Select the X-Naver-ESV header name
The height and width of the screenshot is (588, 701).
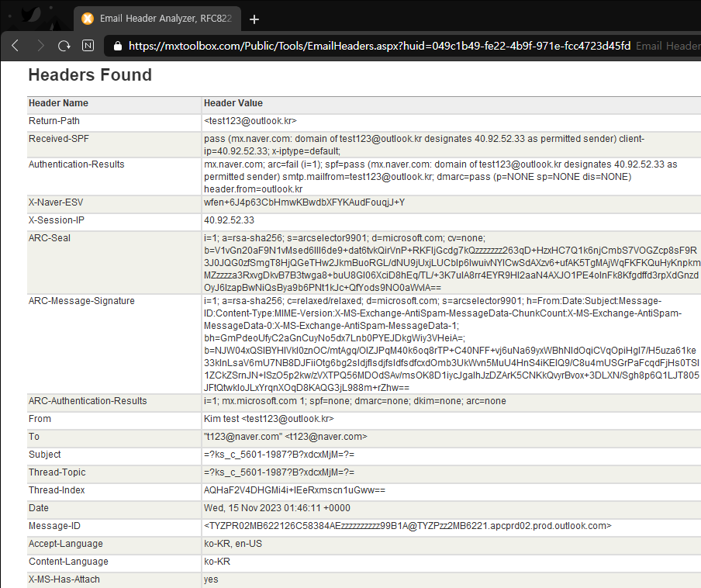(56, 202)
